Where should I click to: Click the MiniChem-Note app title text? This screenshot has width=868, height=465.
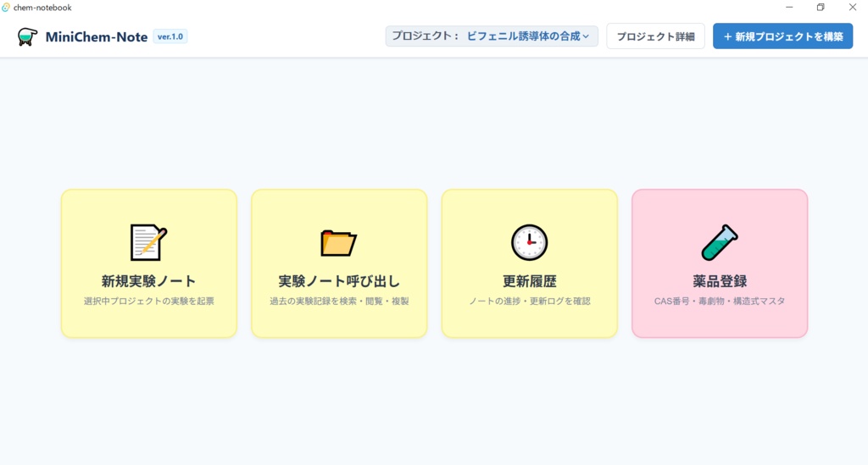97,37
